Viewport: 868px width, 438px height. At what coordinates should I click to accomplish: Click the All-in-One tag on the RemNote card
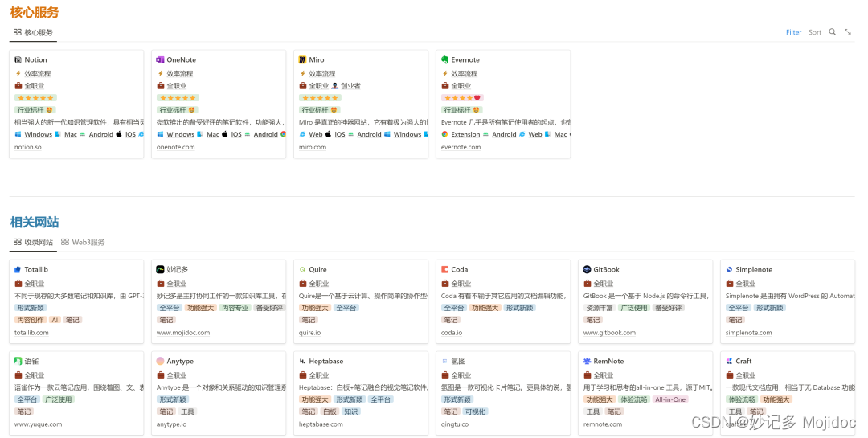point(670,399)
